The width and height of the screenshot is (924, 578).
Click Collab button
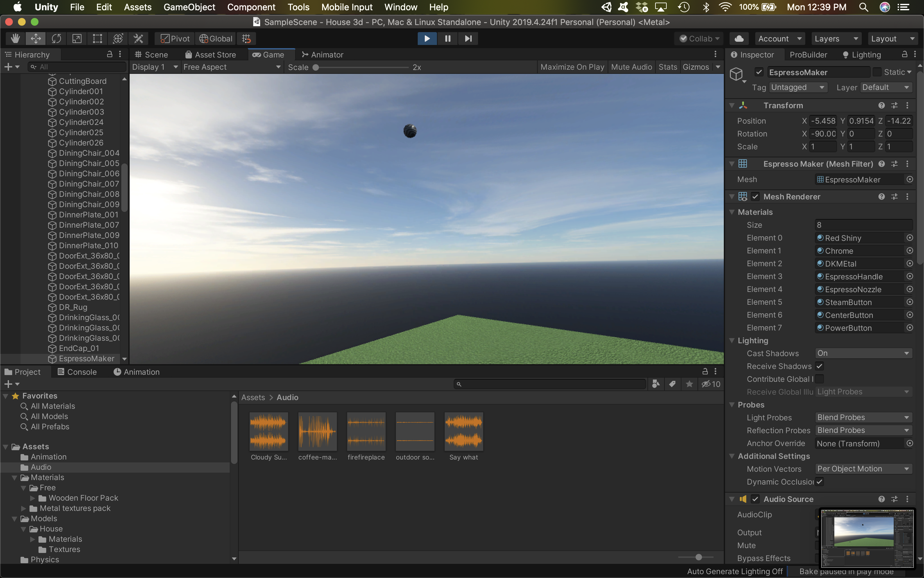pos(699,39)
